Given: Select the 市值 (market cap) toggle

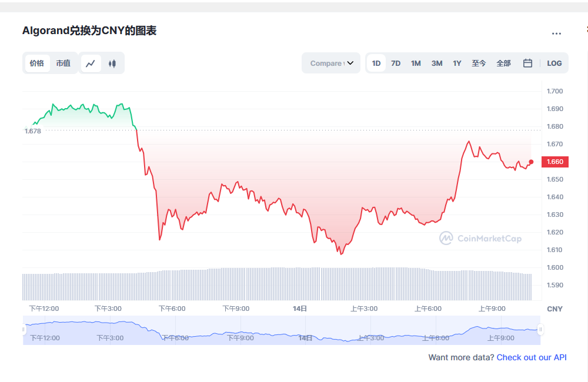Looking at the screenshot, I should coord(64,63).
